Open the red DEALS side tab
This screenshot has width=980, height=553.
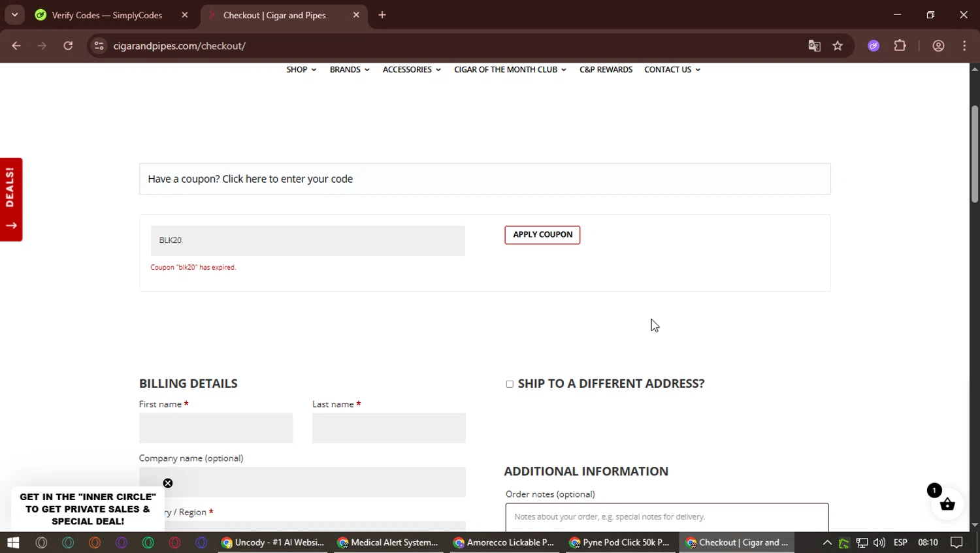click(11, 199)
